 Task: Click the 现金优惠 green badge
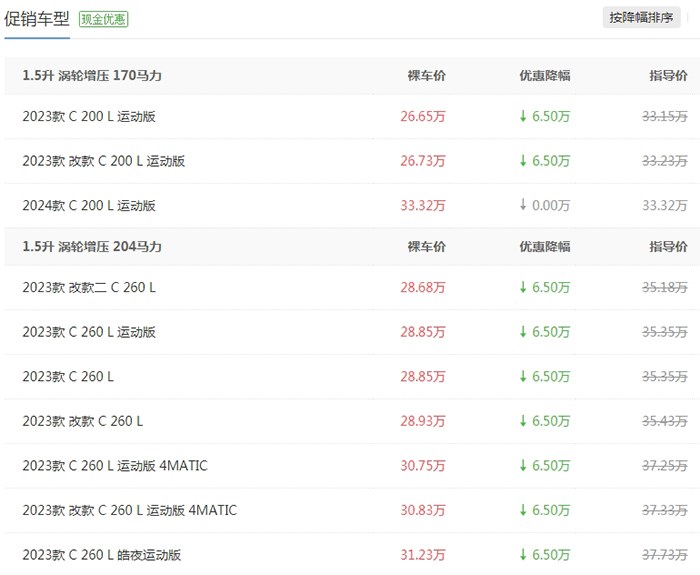(104, 19)
